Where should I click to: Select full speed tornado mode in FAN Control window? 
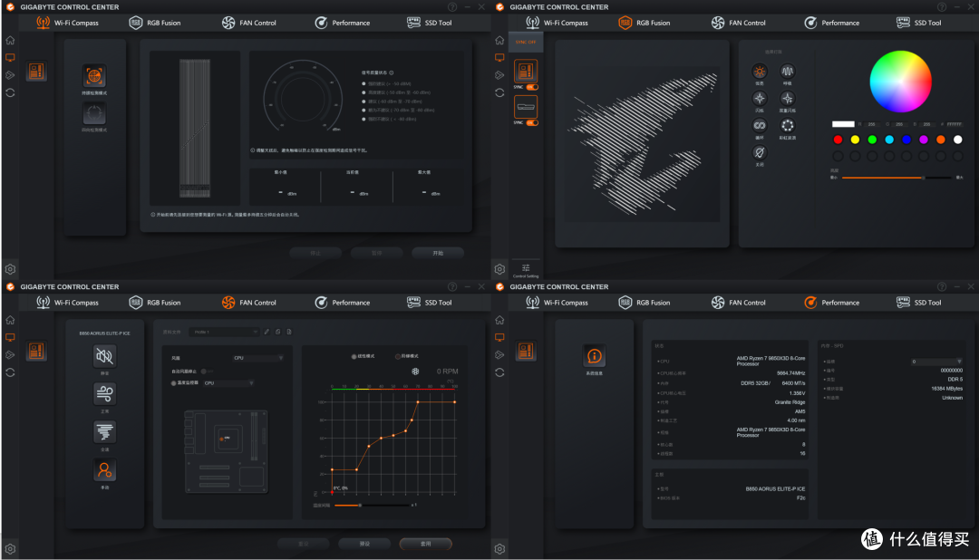104,432
